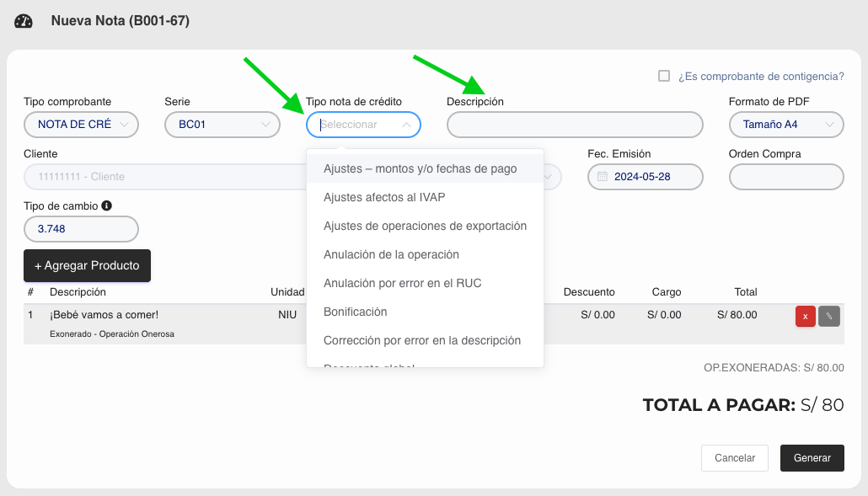The width and height of the screenshot is (868, 496).
Task: Click the + Agregar Producto button
Action: 87,265
